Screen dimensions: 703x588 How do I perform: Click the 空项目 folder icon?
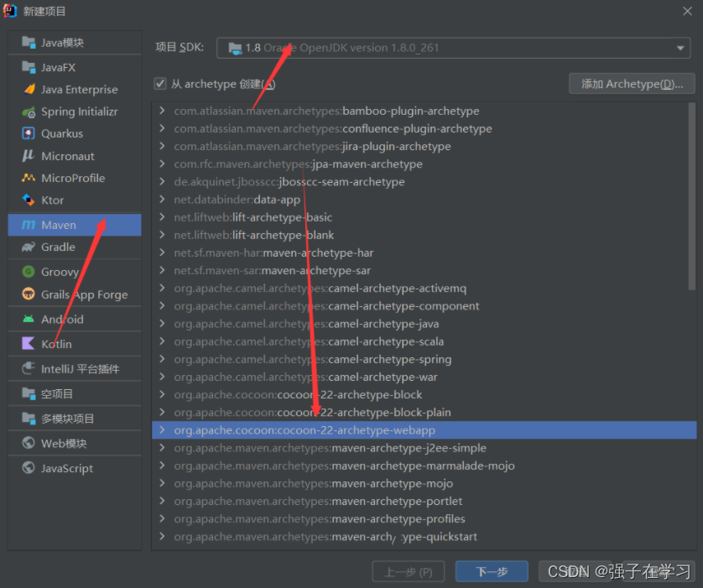point(29,393)
